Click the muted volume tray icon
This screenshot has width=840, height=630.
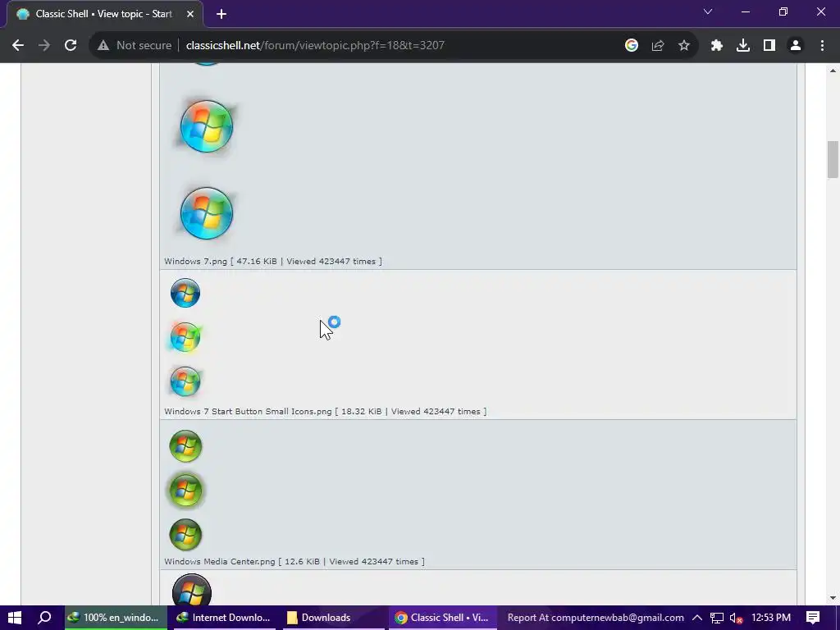(x=736, y=618)
